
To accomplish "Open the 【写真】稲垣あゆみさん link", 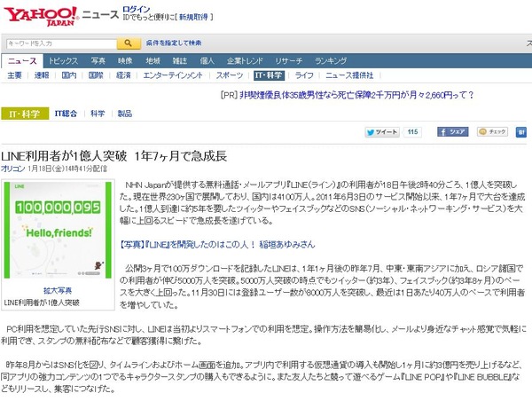I will pos(217,245).
